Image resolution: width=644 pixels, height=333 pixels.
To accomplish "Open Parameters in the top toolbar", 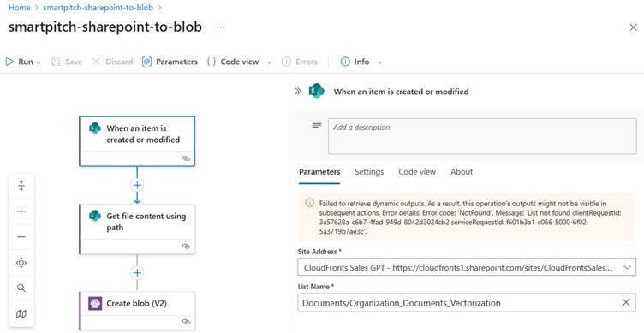I will point(170,62).
